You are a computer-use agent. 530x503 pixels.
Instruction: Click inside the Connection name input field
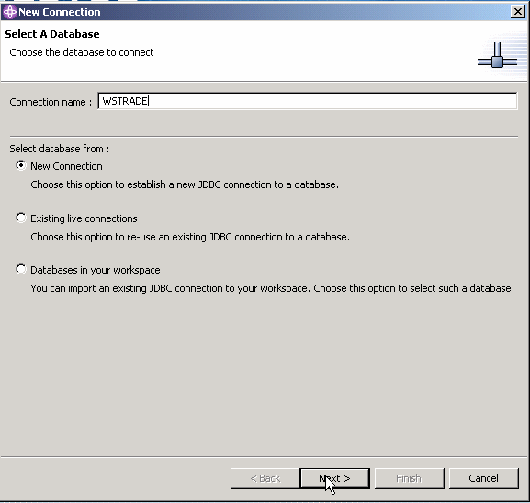pyautogui.click(x=307, y=101)
